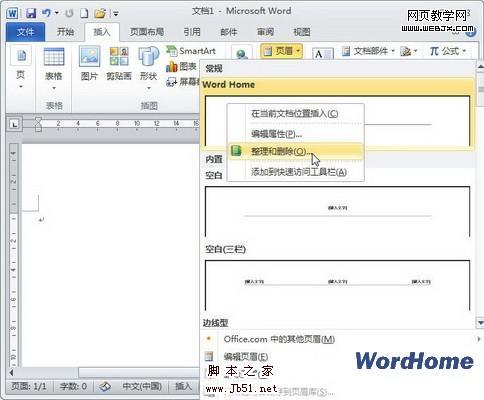This screenshot has height=400, width=484.
Task: Click the Save icon in quick access toolbar
Action: point(31,13)
